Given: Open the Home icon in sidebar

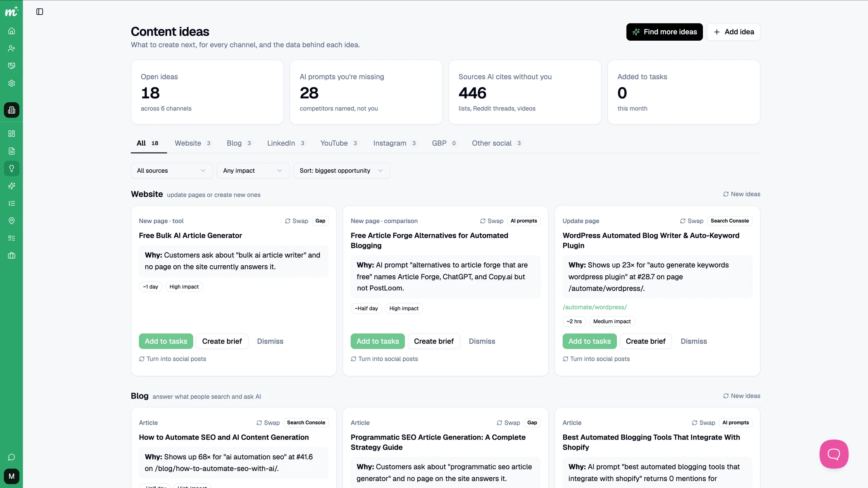Looking at the screenshot, I should (x=12, y=31).
